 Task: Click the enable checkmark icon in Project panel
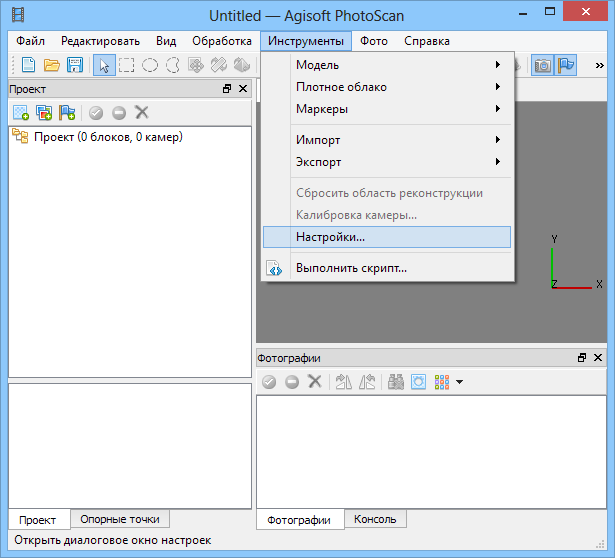click(96, 113)
